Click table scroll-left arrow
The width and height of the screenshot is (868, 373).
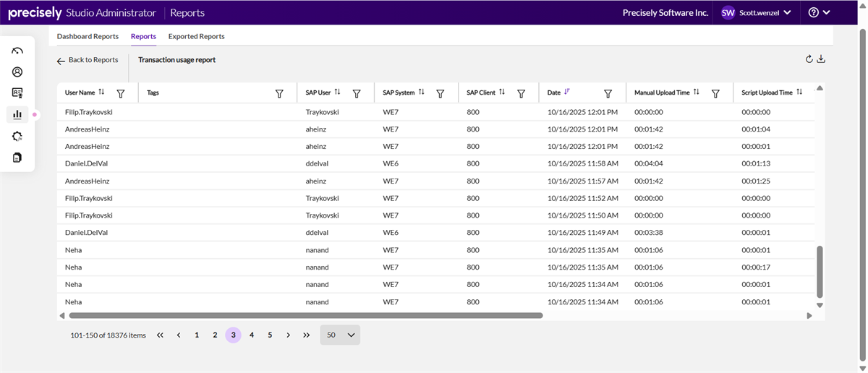(61, 316)
